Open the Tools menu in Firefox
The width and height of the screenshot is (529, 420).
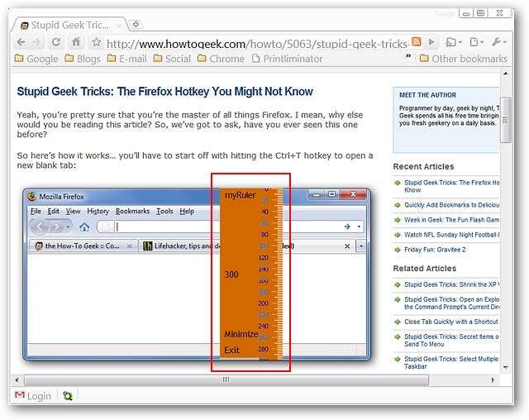pyautogui.click(x=164, y=212)
